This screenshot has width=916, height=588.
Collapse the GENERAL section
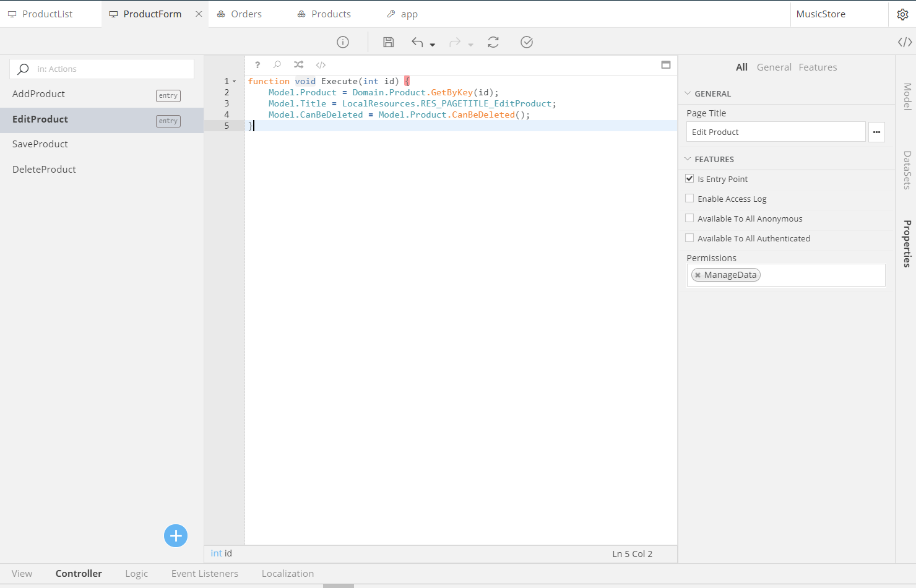coord(688,93)
